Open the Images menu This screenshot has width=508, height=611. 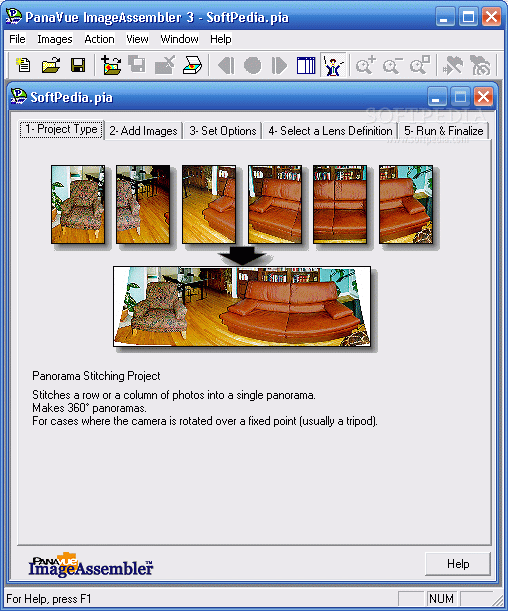click(55, 39)
